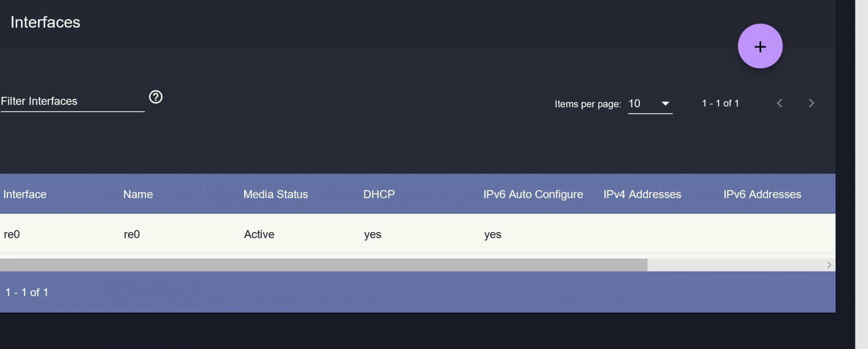Viewport: 868px width, 349px height.
Task: Type in the Filter Interfaces field
Action: [72, 101]
